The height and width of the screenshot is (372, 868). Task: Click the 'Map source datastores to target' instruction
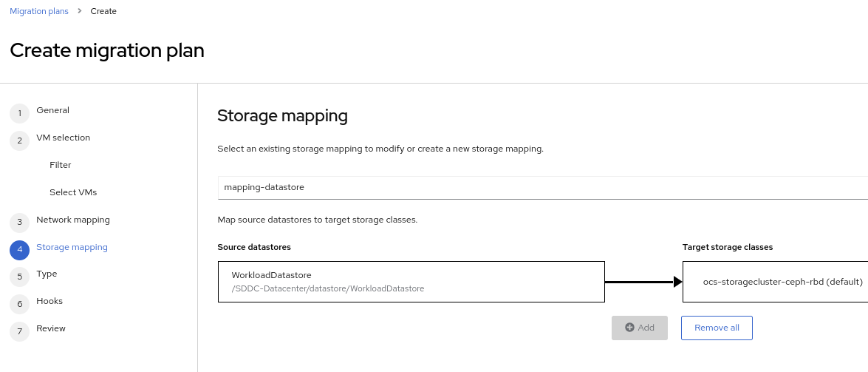[x=317, y=220]
